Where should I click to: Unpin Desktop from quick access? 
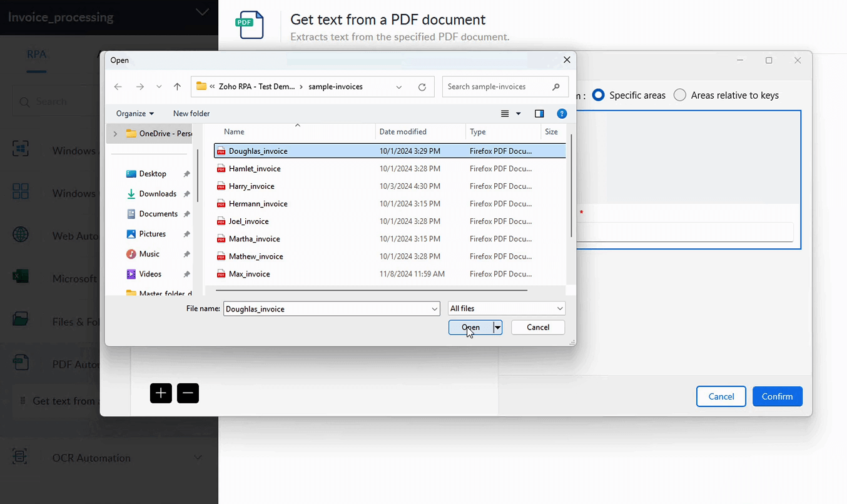click(x=186, y=173)
